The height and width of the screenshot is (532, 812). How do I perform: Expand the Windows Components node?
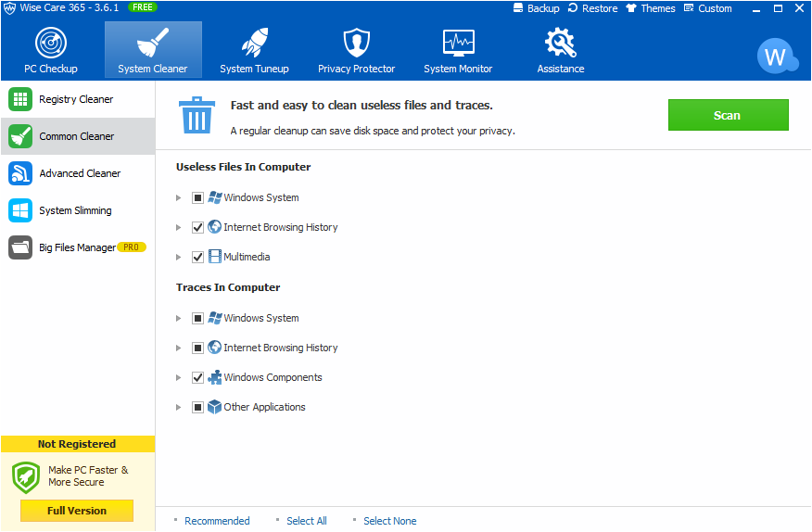pos(178,377)
